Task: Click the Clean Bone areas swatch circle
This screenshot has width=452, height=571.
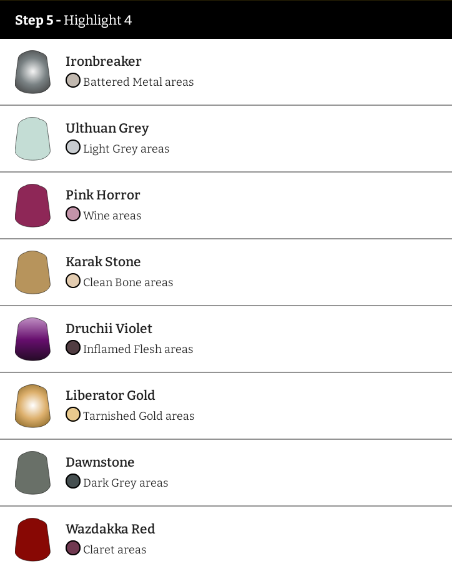Action: tap(73, 281)
